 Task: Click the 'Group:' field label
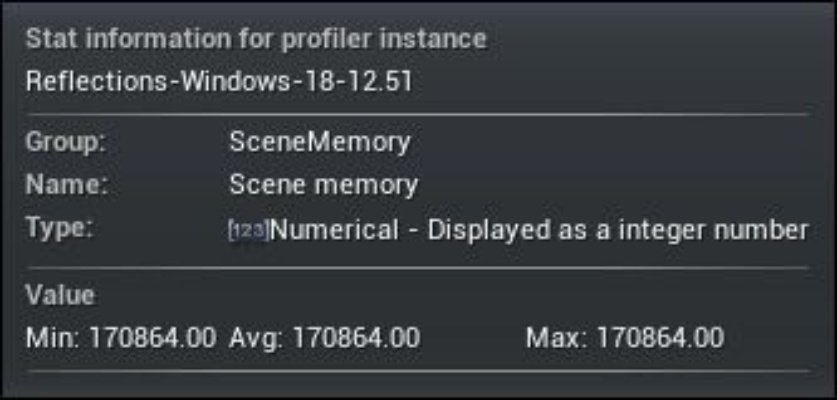[x=66, y=142]
